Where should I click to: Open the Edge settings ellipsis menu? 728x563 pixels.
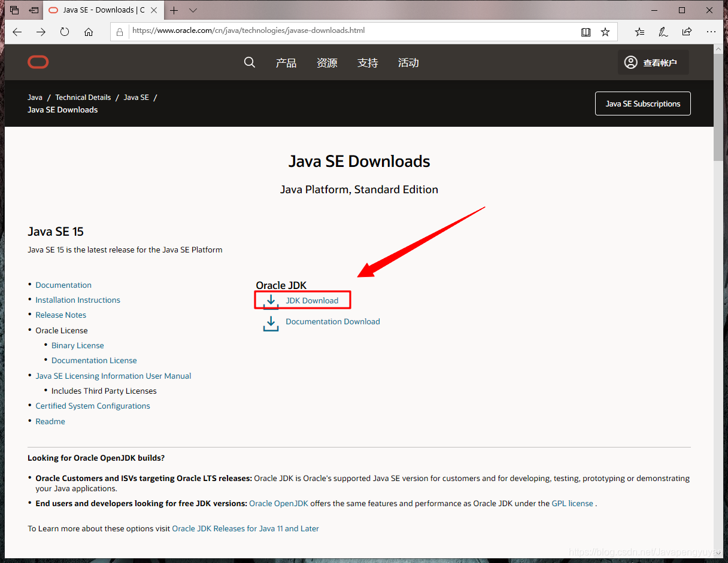[x=711, y=32]
